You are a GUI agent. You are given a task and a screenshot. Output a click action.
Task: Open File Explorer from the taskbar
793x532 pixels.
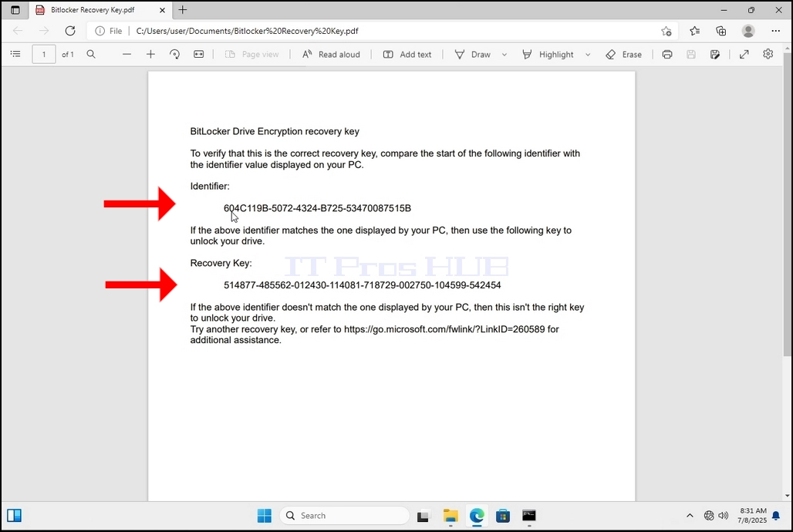(450, 516)
